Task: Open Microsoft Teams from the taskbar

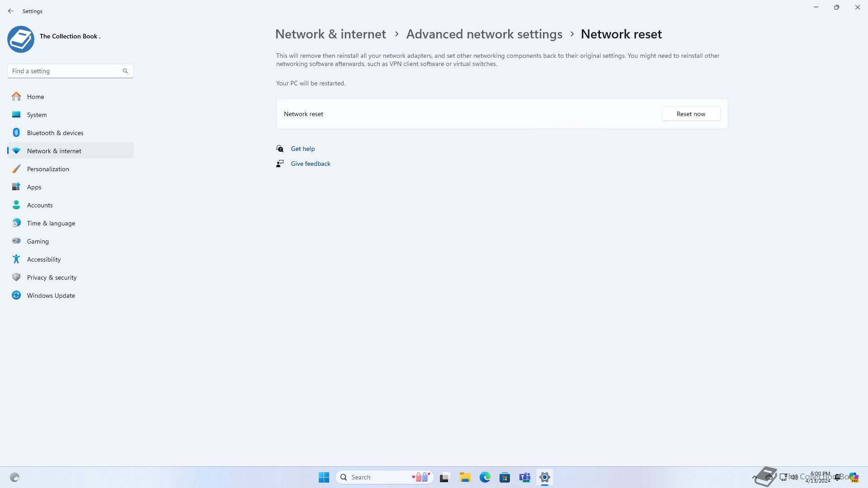Action: coord(524,477)
